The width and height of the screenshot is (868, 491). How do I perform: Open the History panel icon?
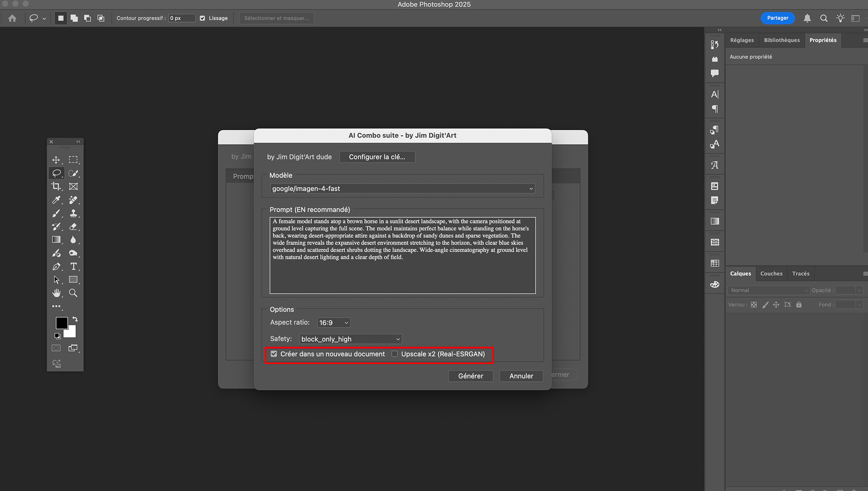[x=715, y=45]
